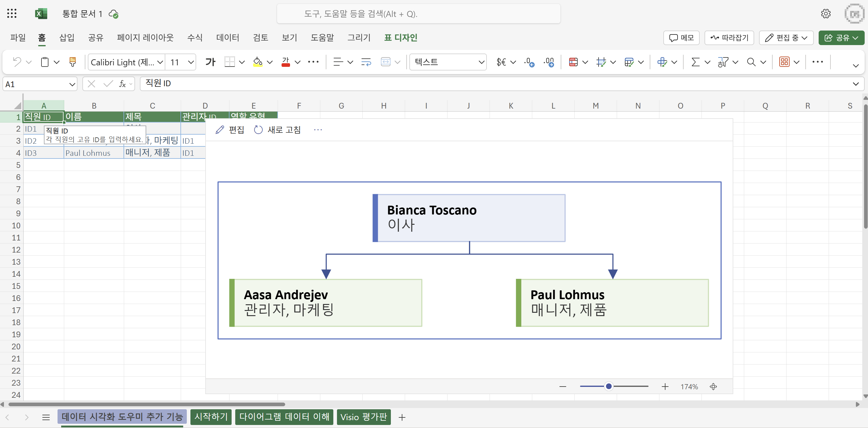Image resolution: width=868 pixels, height=428 pixels.
Task: Zoom in the diagram with plus
Action: click(665, 387)
